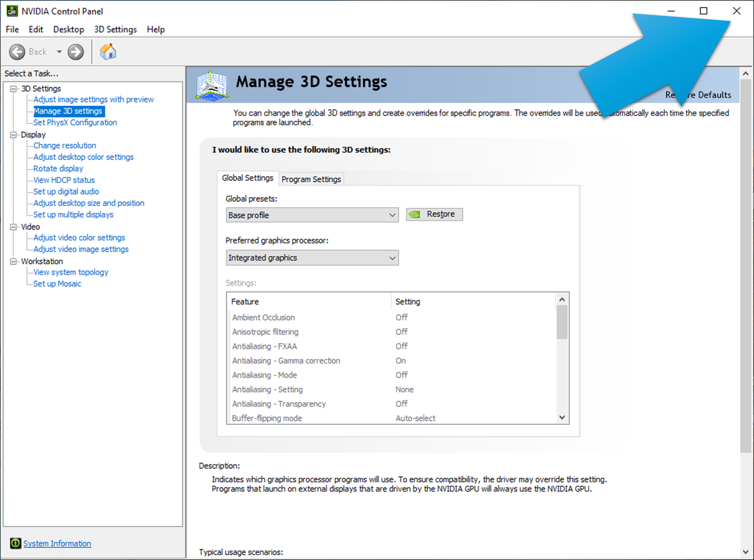Open Set up multiple displays

tap(73, 215)
